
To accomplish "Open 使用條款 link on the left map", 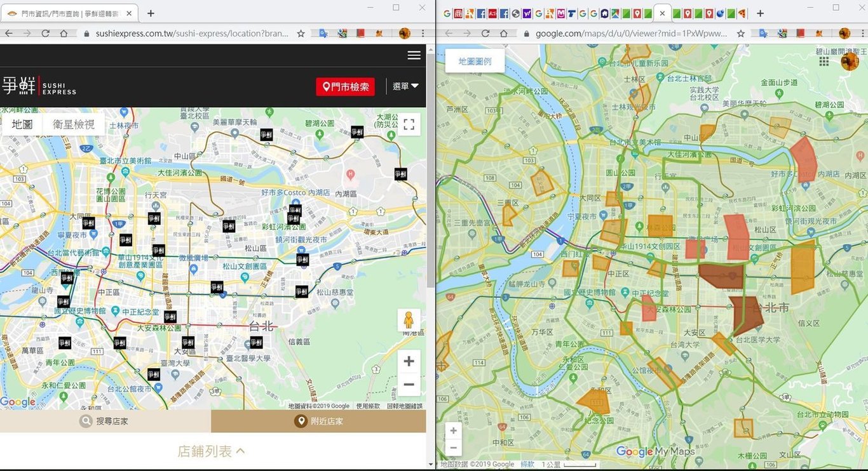I will coord(368,406).
